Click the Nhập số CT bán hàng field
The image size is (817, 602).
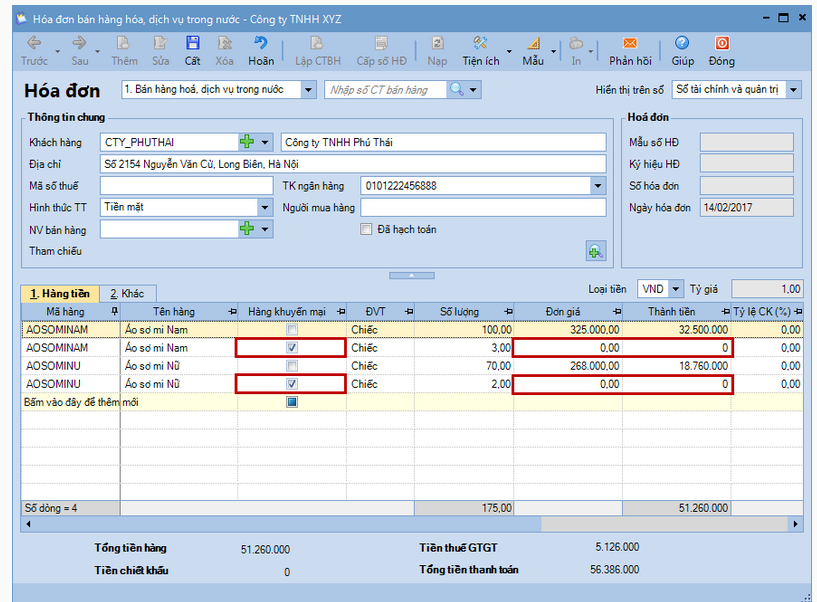click(385, 90)
